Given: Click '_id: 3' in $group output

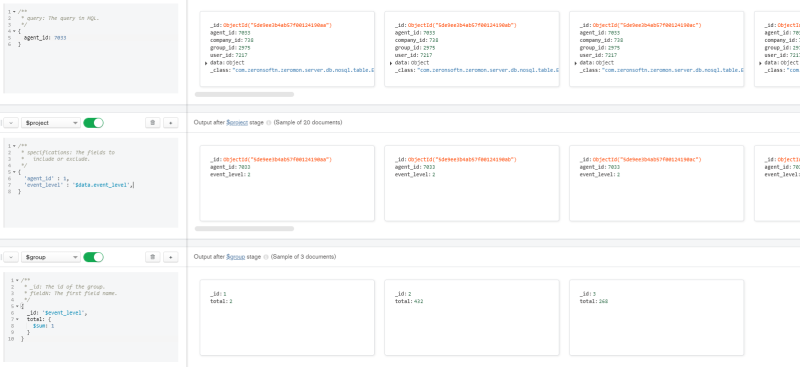Looking at the screenshot, I should (588, 294).
